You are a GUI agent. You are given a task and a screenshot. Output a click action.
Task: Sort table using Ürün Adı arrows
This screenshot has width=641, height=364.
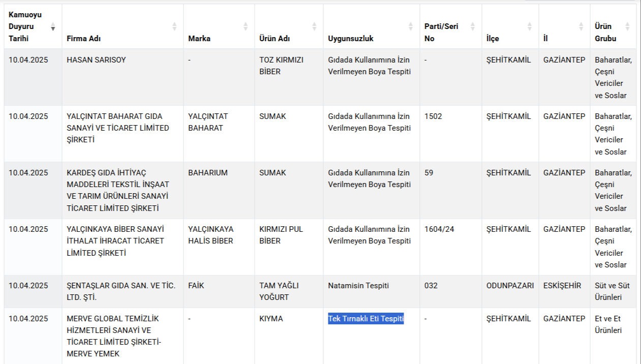(x=314, y=26)
